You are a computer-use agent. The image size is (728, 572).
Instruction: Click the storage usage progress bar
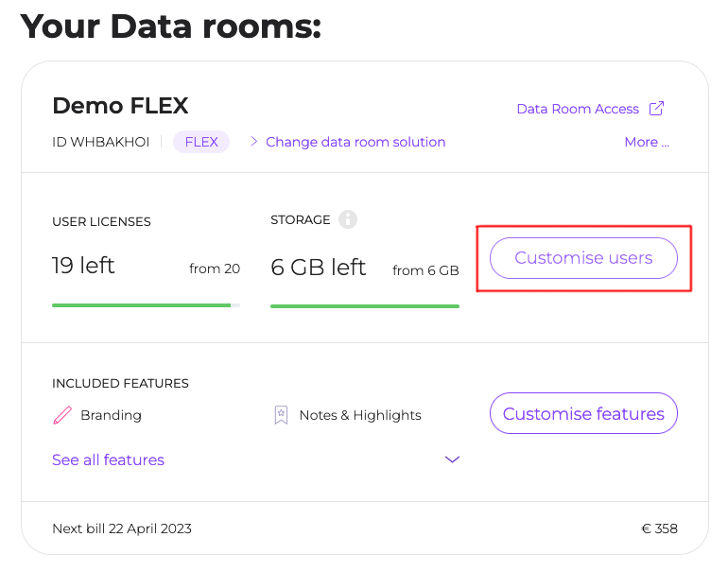point(365,305)
